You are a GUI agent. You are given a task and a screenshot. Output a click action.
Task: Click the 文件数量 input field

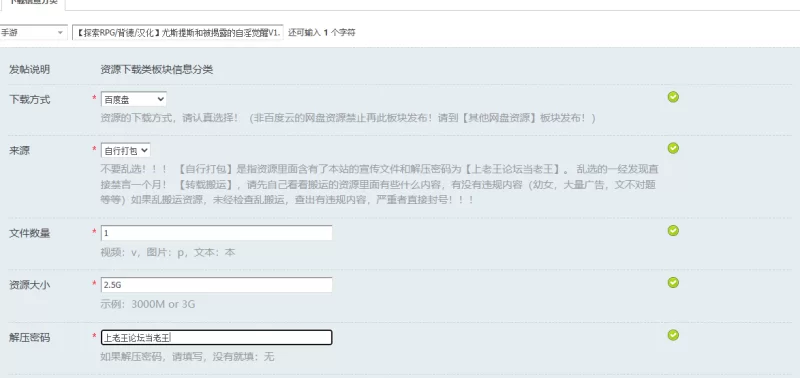(217, 233)
